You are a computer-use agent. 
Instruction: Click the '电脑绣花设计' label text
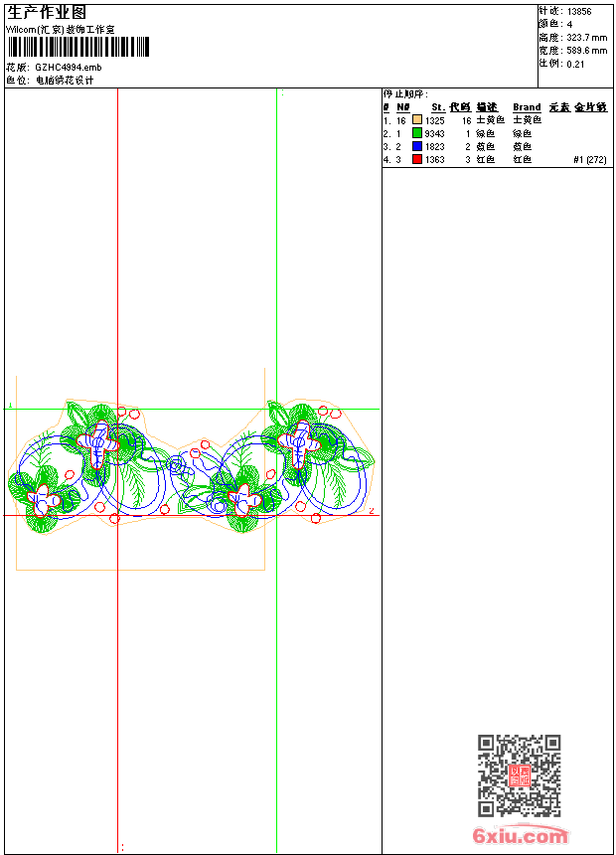pos(65,81)
